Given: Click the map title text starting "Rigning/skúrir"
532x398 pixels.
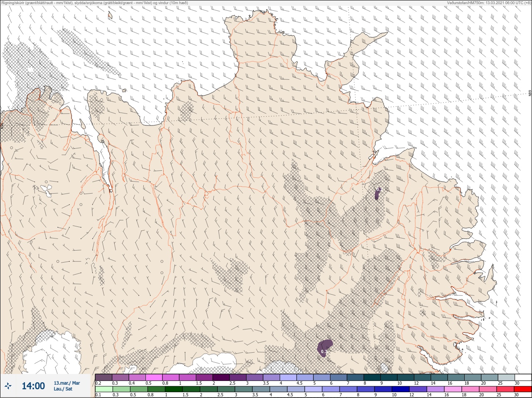Looking at the screenshot, I should [95, 3].
